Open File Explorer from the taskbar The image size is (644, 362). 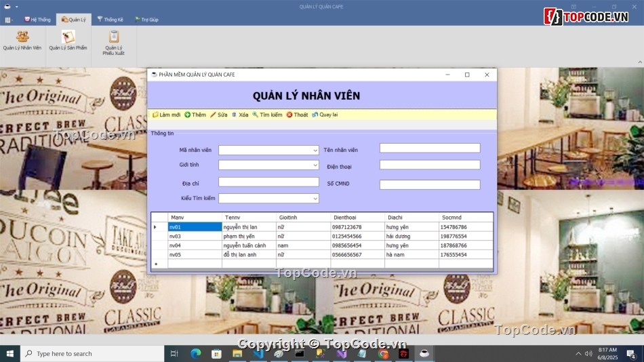pyautogui.click(x=237, y=353)
